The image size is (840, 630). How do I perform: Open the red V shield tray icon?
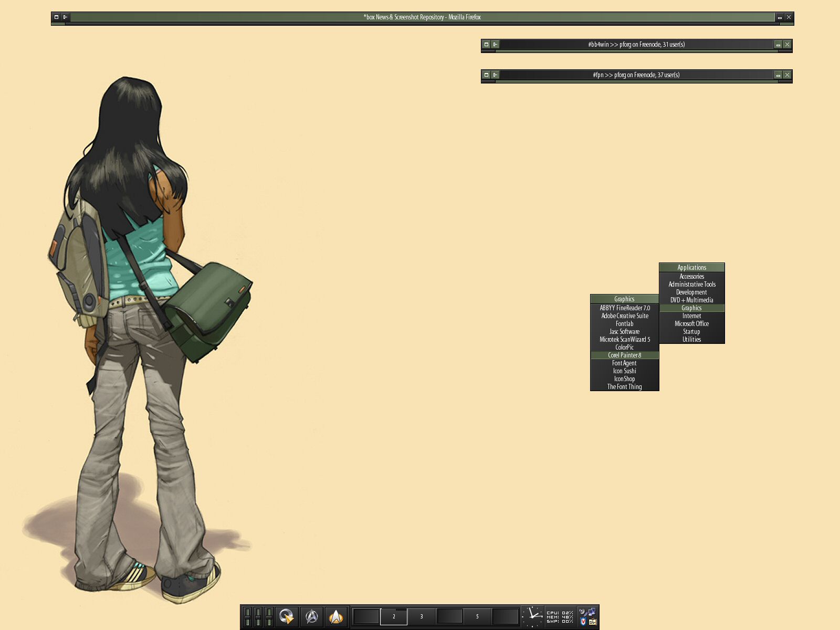click(583, 622)
